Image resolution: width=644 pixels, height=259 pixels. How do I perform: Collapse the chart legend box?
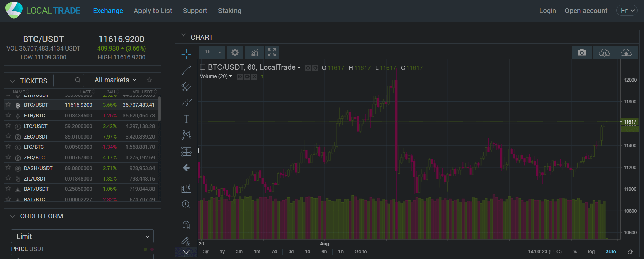(202, 67)
